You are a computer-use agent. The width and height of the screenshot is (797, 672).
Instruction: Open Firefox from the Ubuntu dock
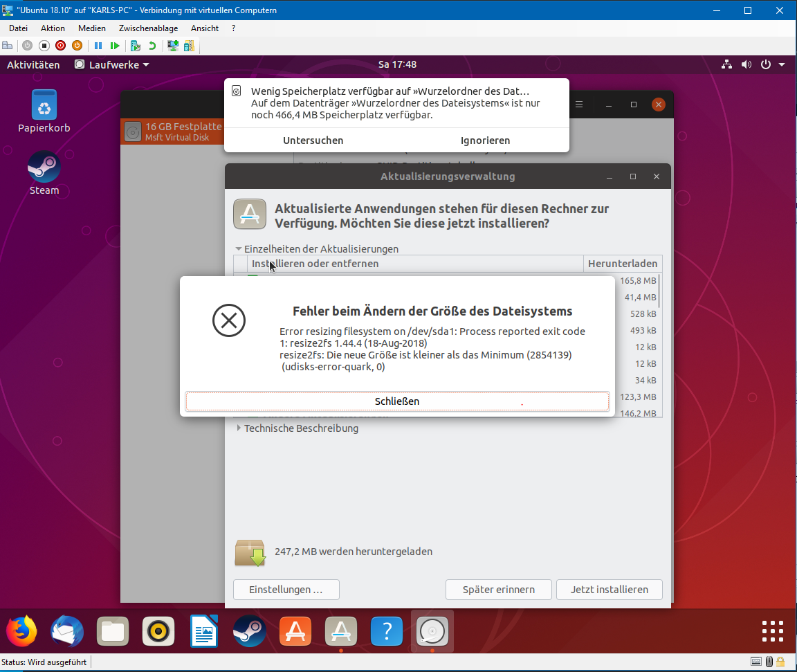pos(21,631)
